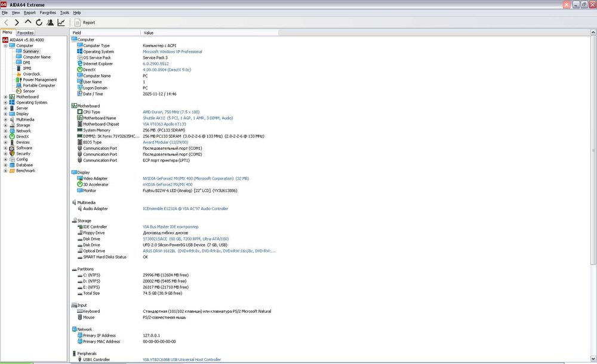Expand the DirectX tree node

coord(5,137)
